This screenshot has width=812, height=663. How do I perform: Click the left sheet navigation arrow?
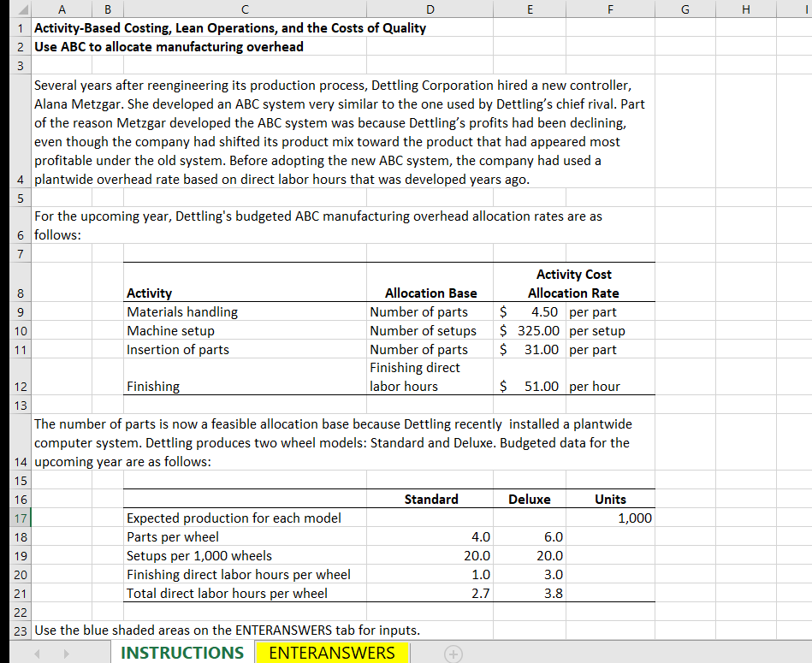pyautogui.click(x=36, y=653)
